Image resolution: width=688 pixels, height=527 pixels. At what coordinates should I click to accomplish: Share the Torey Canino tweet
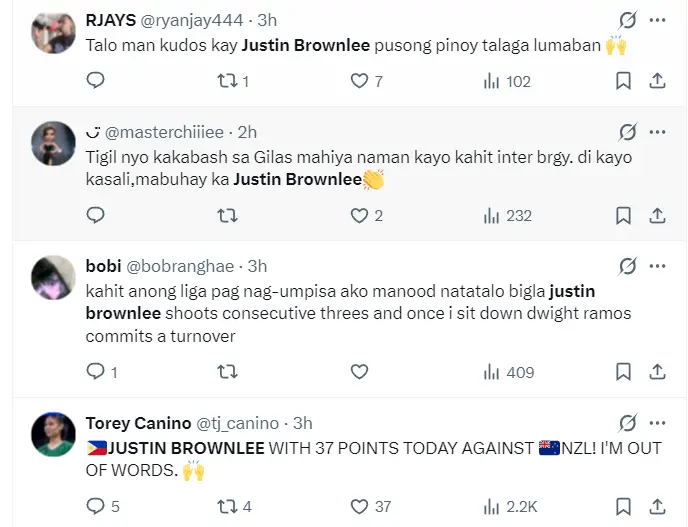[657, 506]
